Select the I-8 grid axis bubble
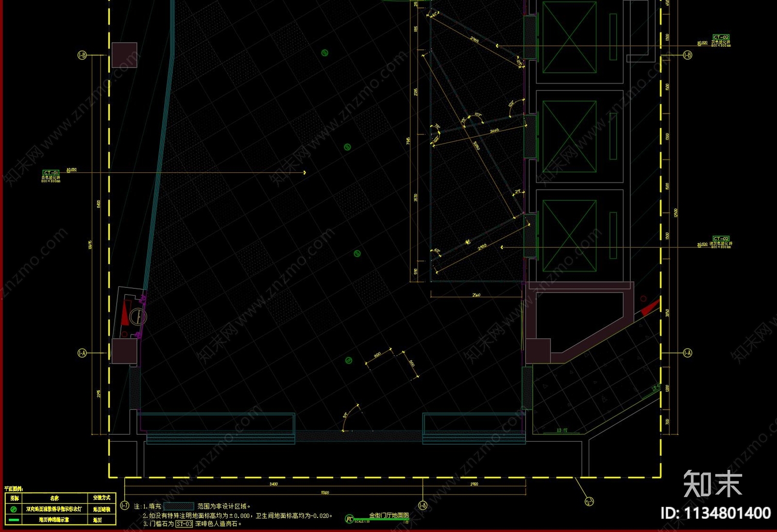Viewport: 777px width, 532px height. 422,505
